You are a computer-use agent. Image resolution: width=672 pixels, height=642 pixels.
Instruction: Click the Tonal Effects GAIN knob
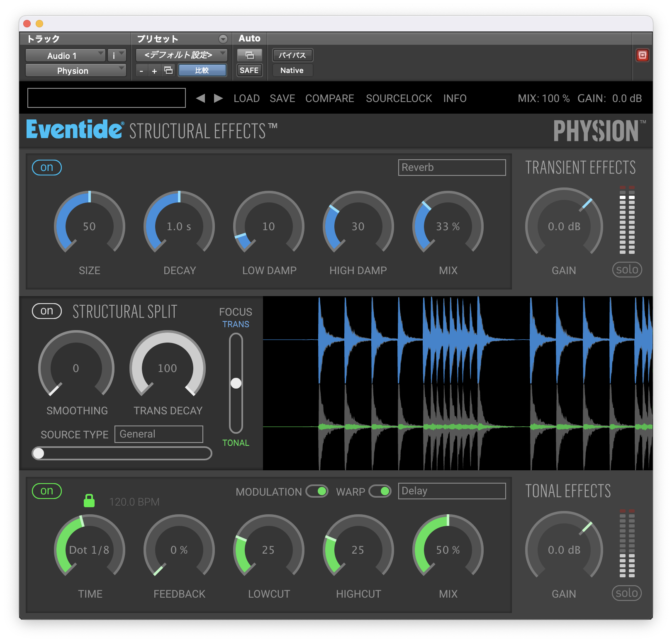[x=564, y=550]
